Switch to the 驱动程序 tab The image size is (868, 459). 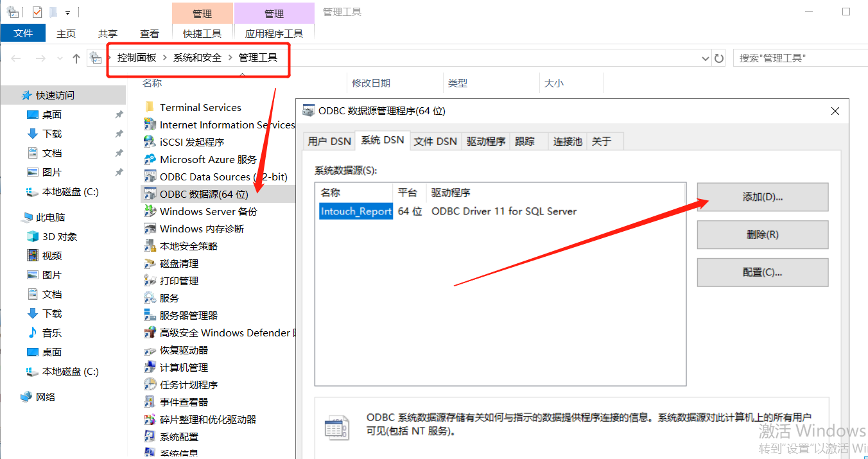(486, 141)
